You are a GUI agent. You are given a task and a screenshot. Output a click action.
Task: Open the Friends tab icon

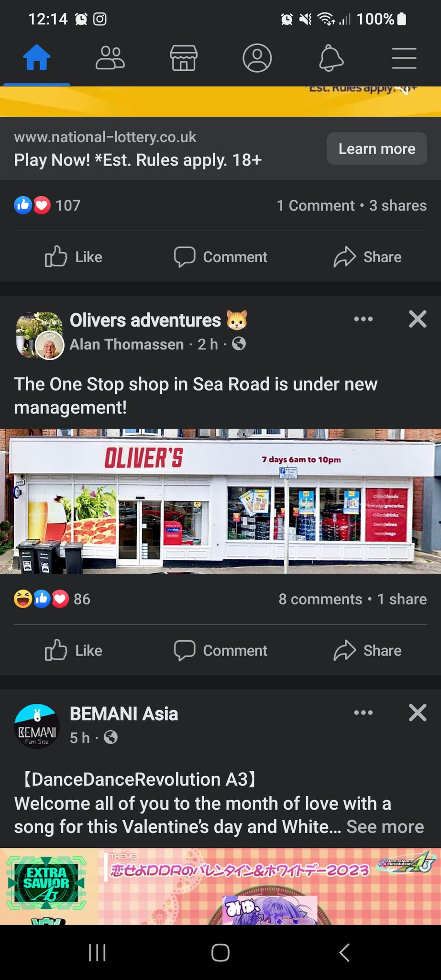coord(110,58)
